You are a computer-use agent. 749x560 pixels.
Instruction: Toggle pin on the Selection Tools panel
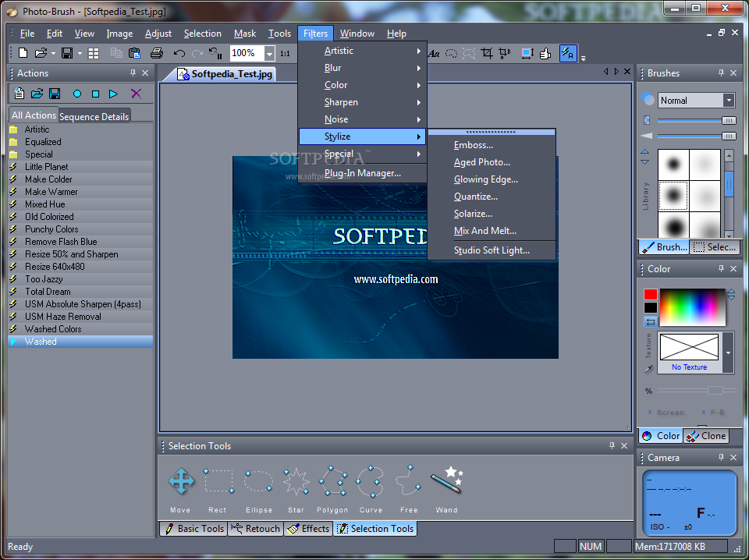pos(612,445)
